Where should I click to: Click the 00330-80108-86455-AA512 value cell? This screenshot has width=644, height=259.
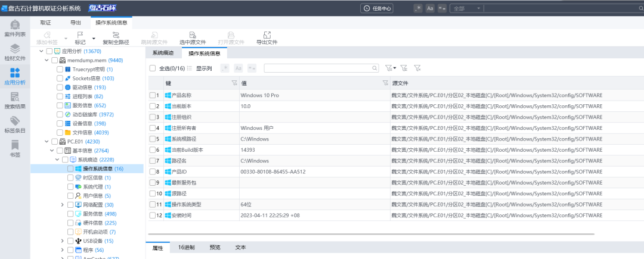315,171
